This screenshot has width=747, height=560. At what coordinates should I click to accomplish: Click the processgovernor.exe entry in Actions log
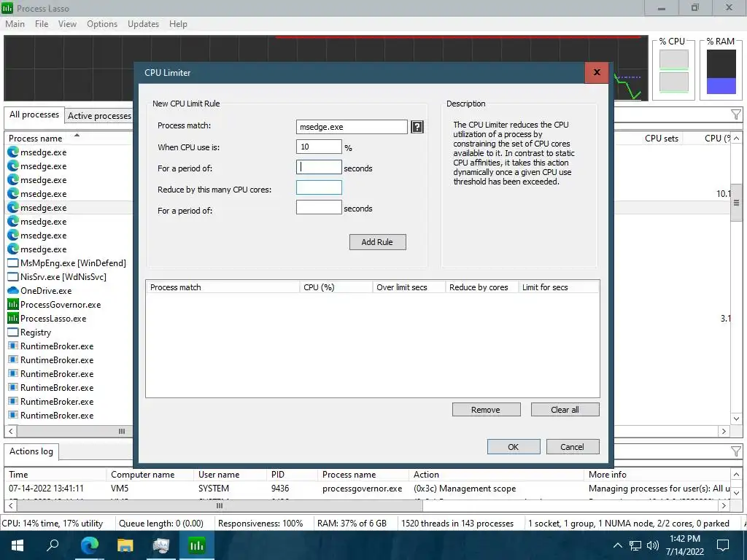point(362,489)
